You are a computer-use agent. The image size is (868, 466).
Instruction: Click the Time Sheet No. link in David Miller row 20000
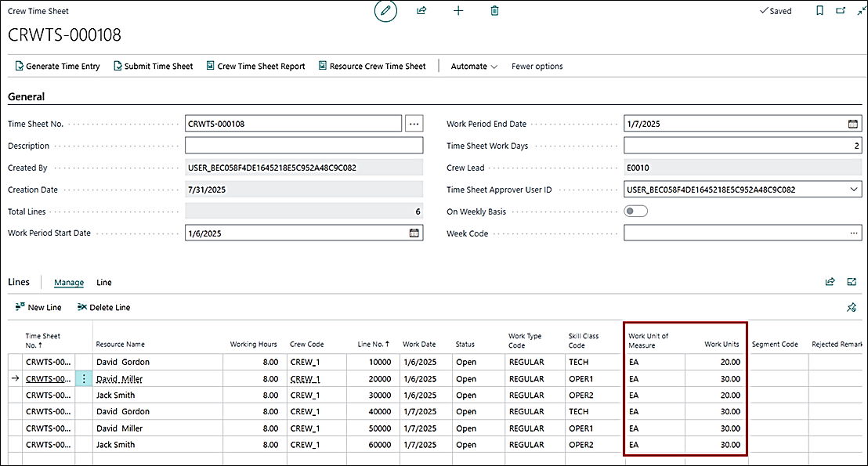(48, 378)
